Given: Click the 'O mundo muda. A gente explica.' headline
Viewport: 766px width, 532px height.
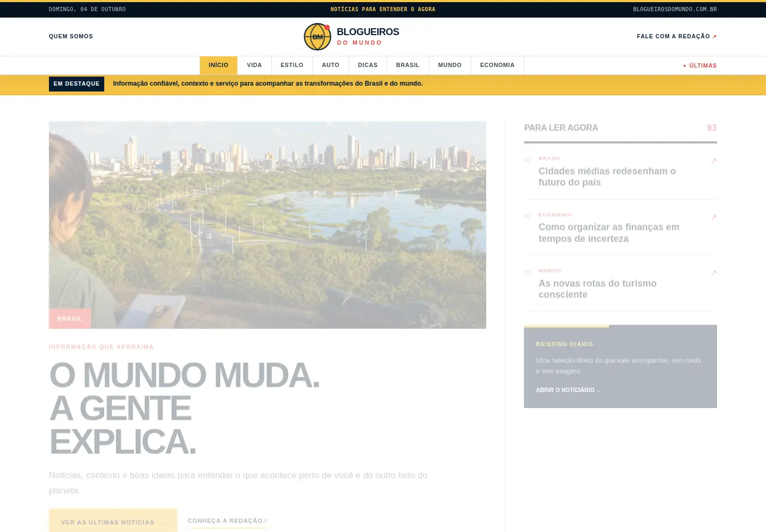Looking at the screenshot, I should pos(185,408).
